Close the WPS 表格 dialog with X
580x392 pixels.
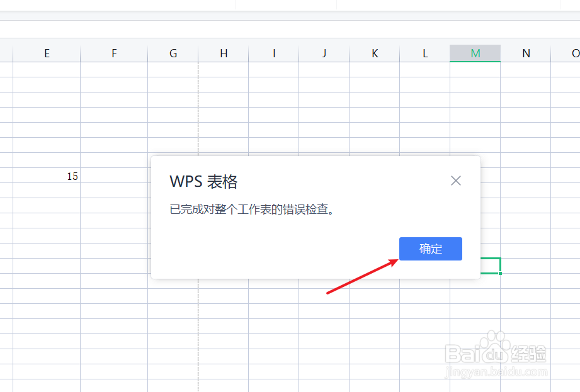pos(456,181)
